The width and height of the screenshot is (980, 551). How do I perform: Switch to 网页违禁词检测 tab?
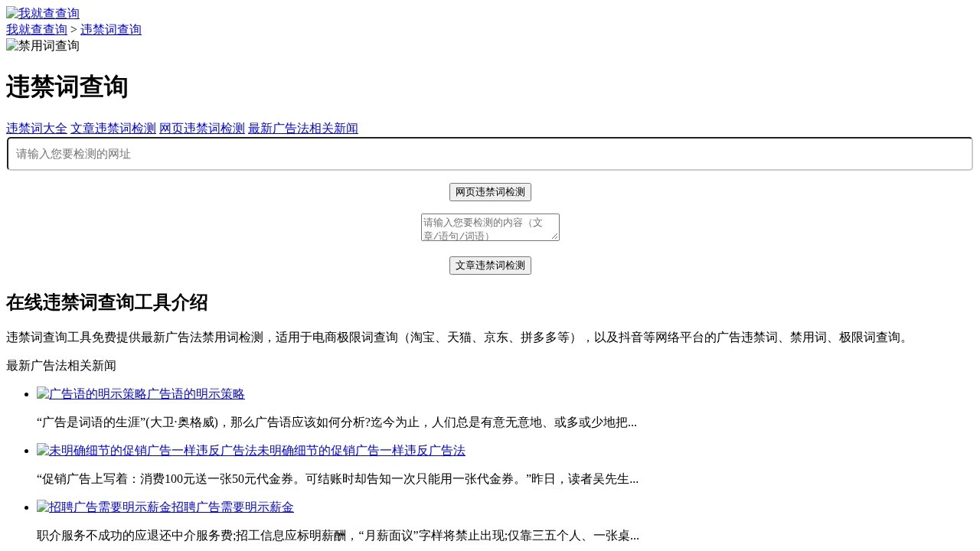[x=202, y=128]
